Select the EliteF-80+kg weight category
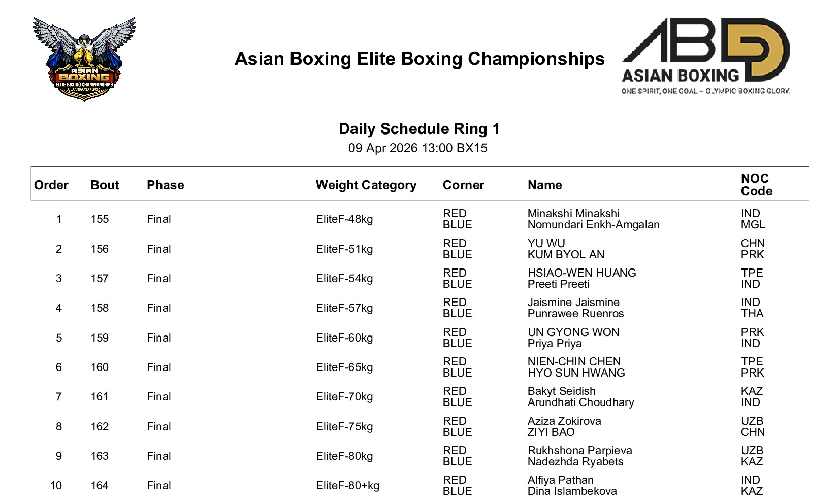The width and height of the screenshot is (840, 504). click(347, 486)
